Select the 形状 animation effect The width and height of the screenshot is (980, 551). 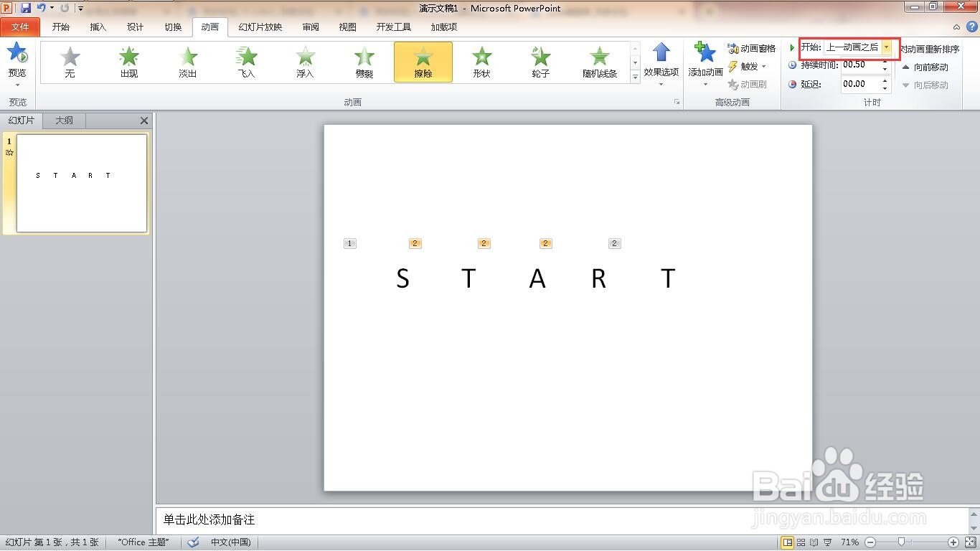482,62
